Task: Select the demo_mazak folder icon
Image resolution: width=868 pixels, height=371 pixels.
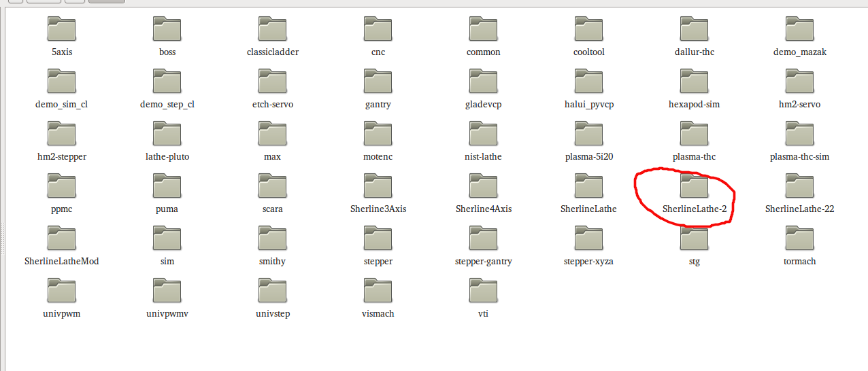Action: tap(799, 29)
